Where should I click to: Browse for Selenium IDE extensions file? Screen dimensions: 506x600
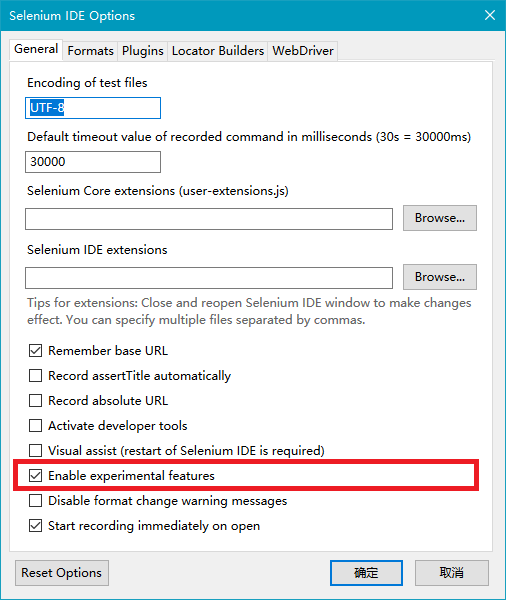click(440, 277)
